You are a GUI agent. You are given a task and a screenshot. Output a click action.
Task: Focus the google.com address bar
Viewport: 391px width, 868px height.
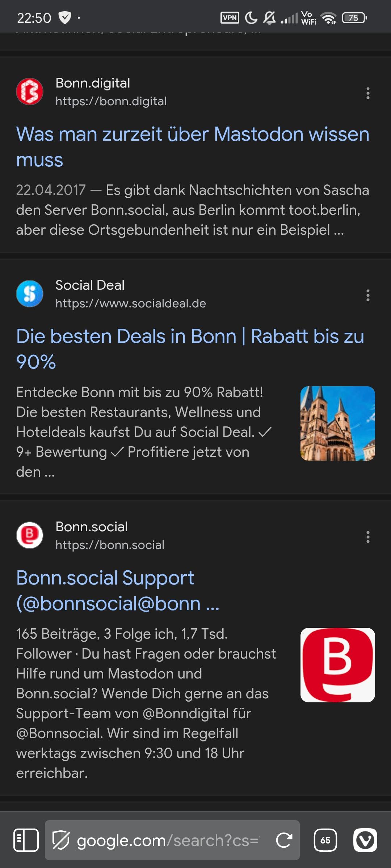pos(167,840)
